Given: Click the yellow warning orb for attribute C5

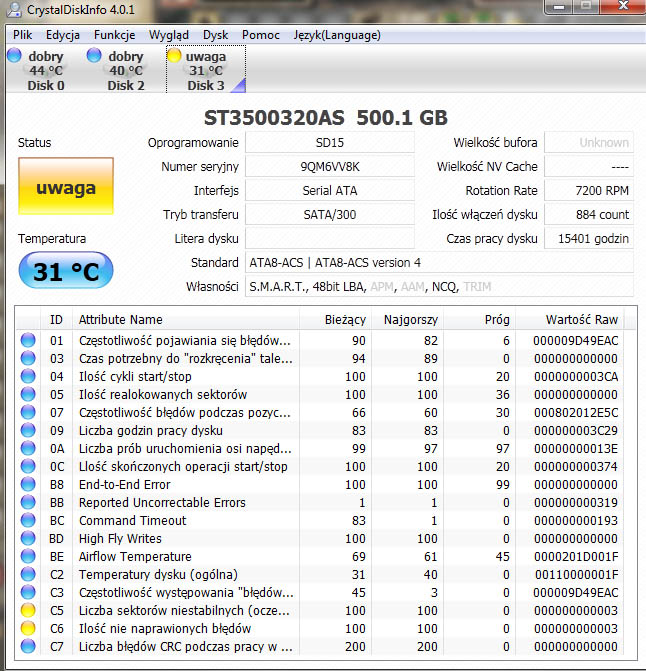Looking at the screenshot, I should (x=28, y=610).
